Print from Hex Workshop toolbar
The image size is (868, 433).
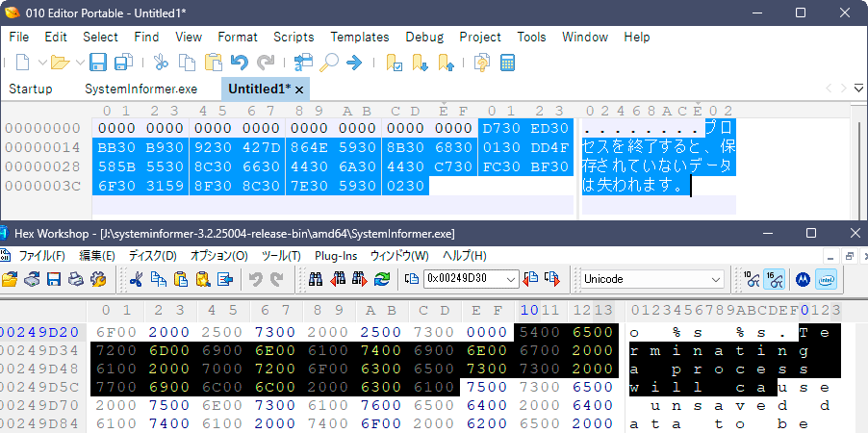(x=76, y=279)
